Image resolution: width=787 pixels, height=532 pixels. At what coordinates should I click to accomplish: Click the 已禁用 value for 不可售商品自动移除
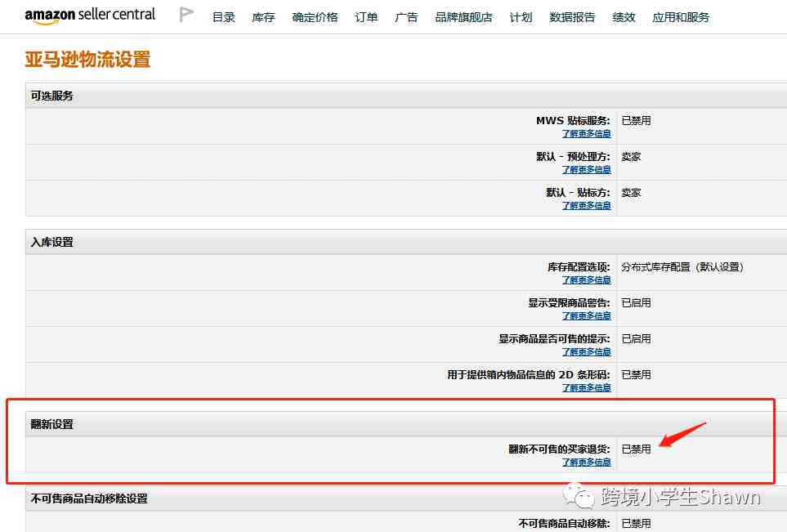click(636, 524)
